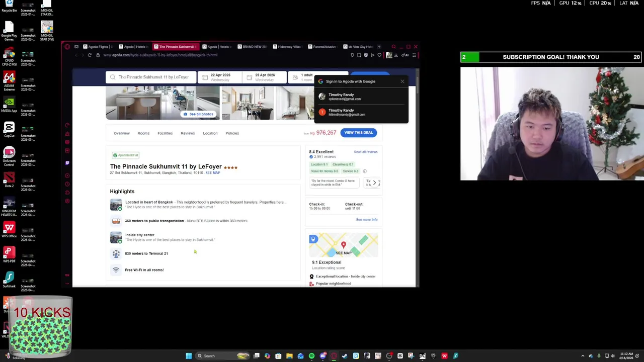Click the Opera menu logo
644x362 pixels.
(67, 46)
